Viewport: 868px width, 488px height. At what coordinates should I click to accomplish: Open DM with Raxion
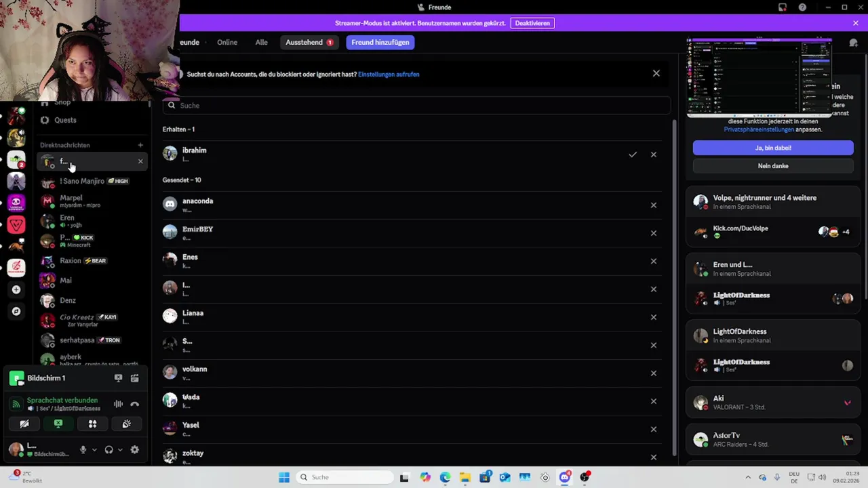pos(92,261)
